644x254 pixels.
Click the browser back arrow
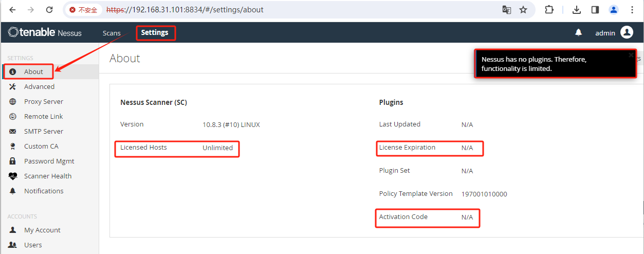12,10
